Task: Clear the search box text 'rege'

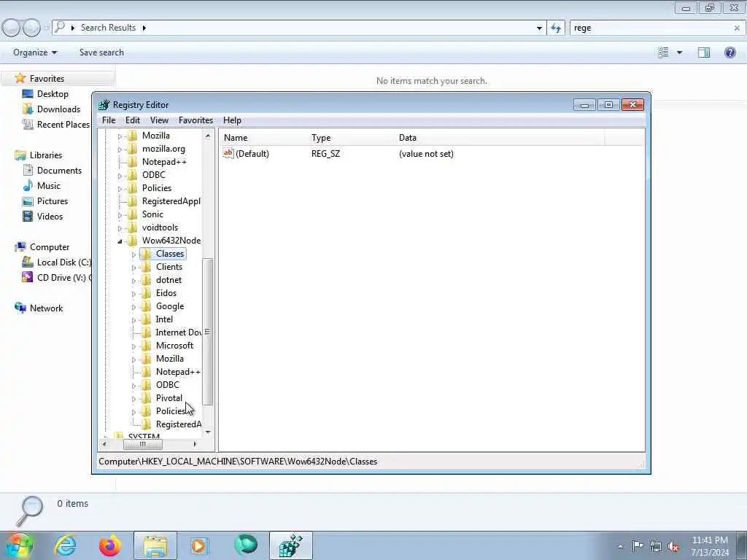Action: tap(737, 28)
